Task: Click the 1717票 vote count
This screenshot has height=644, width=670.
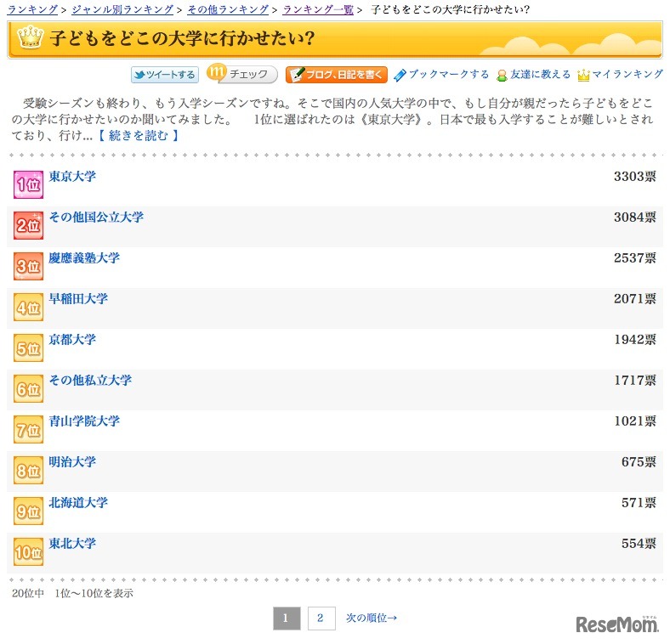Action: [x=635, y=380]
